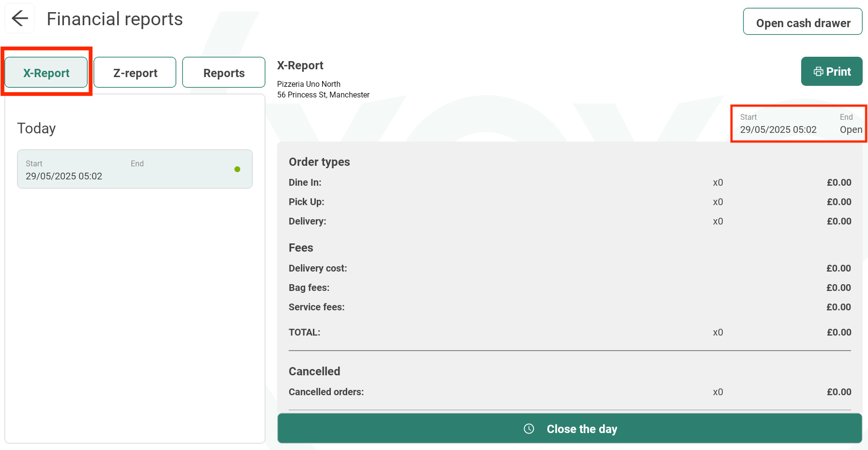
Task: Go back using the arrow icon
Action: click(x=20, y=18)
